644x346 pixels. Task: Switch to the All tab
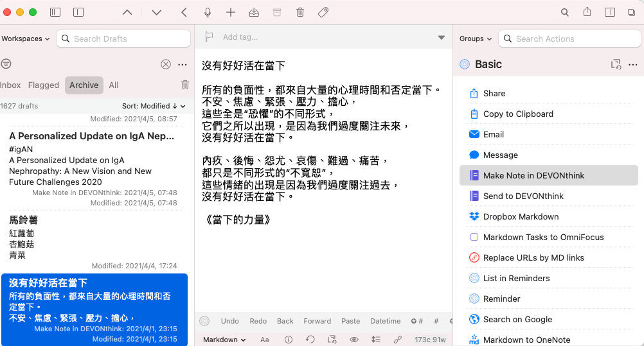[114, 85]
